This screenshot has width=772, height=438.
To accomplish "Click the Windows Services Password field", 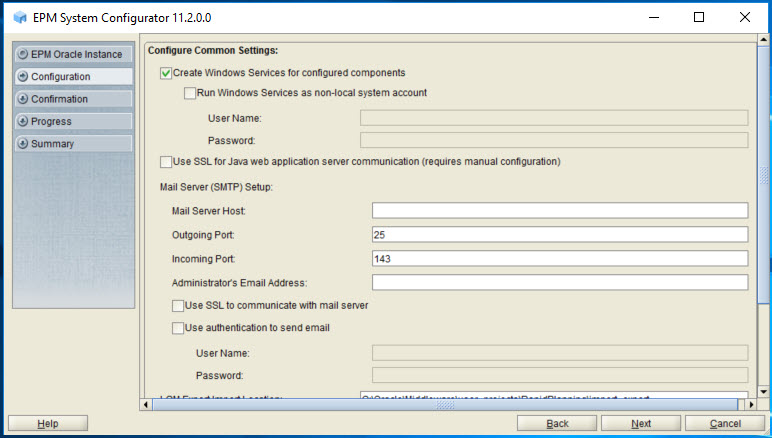I will 554,140.
